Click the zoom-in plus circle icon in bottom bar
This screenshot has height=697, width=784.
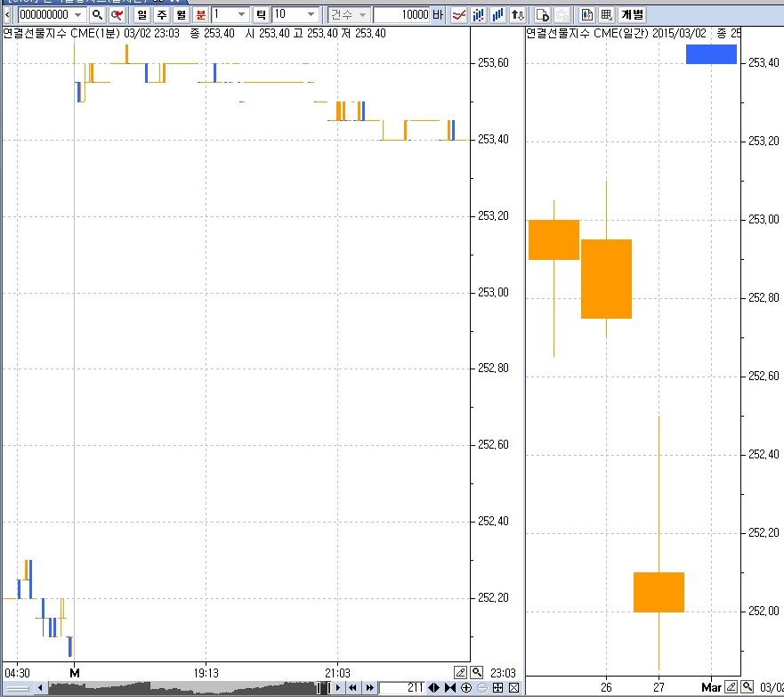466,687
